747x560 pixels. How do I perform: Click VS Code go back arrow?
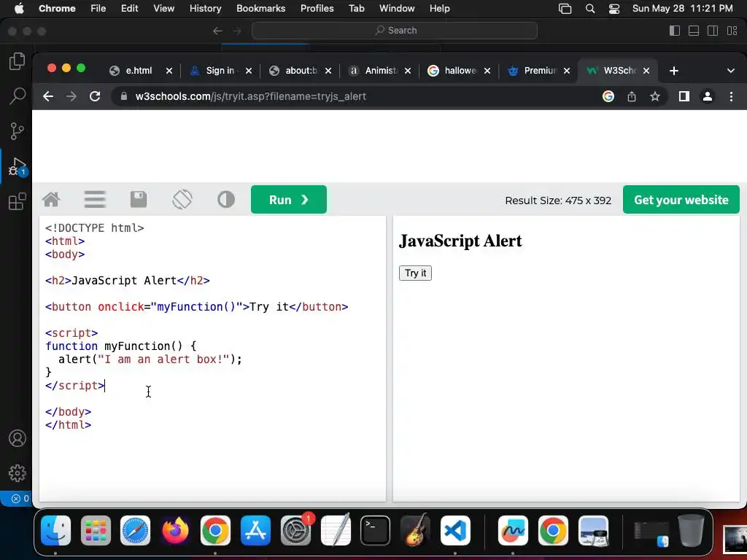click(x=217, y=31)
